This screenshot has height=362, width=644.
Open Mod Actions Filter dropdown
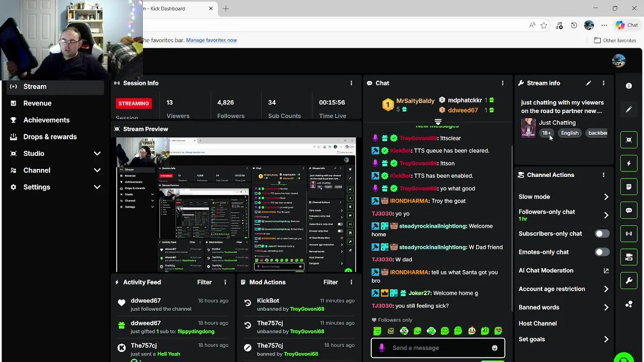click(331, 282)
